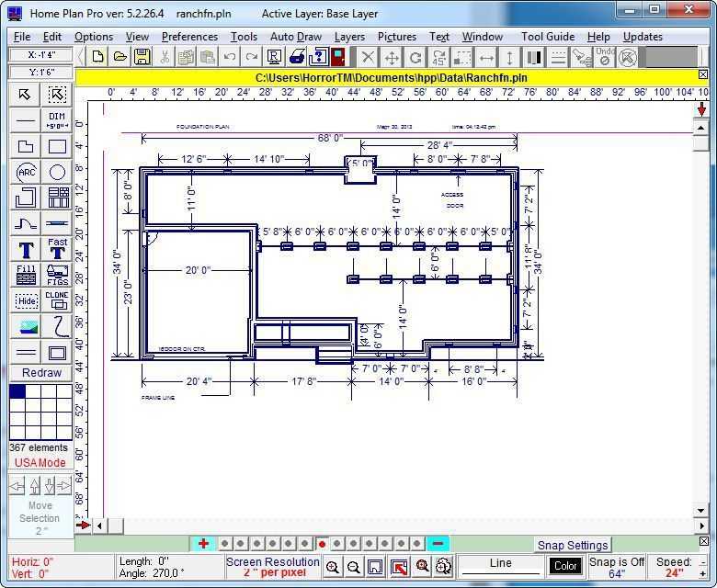Open the Pictures menu

[x=397, y=37]
